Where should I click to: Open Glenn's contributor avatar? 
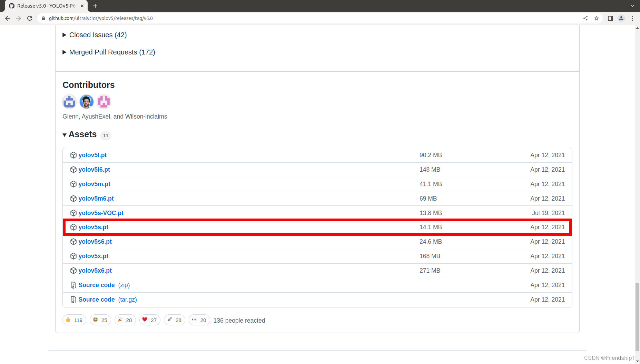(x=69, y=102)
